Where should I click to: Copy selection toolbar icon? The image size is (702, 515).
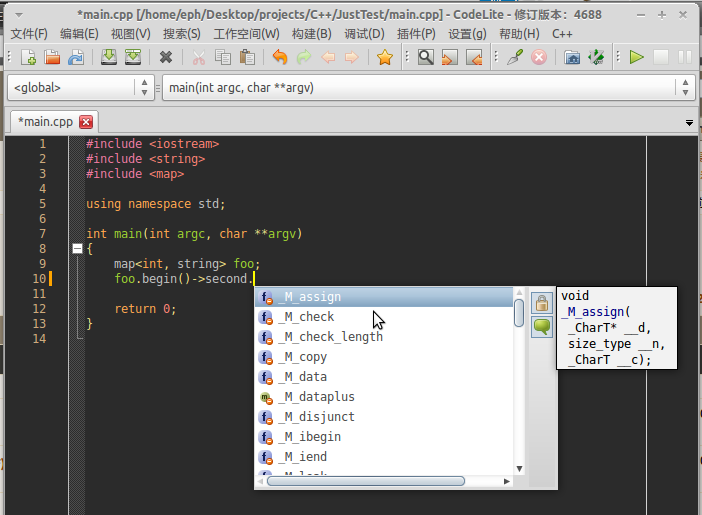(x=223, y=57)
